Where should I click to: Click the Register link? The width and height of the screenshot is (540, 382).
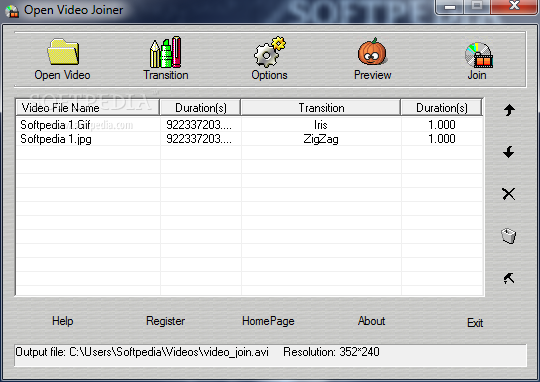coord(165,321)
